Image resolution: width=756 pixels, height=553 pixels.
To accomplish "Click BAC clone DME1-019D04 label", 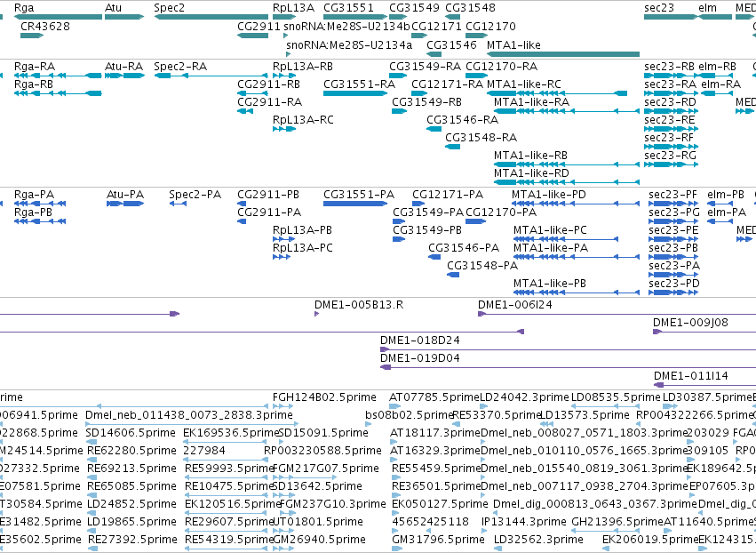I will [x=420, y=358].
